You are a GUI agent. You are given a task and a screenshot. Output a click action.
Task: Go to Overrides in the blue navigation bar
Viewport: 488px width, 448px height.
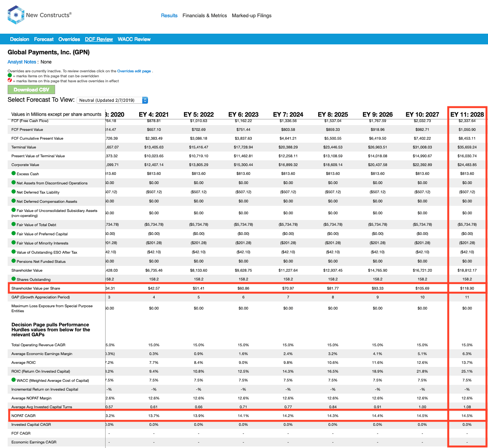(69, 39)
